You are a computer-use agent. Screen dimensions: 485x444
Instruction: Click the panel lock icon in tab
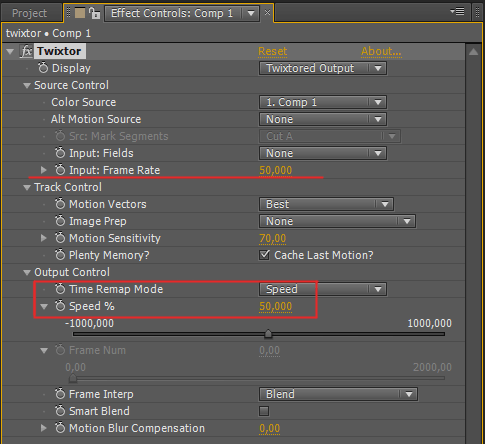[94, 13]
